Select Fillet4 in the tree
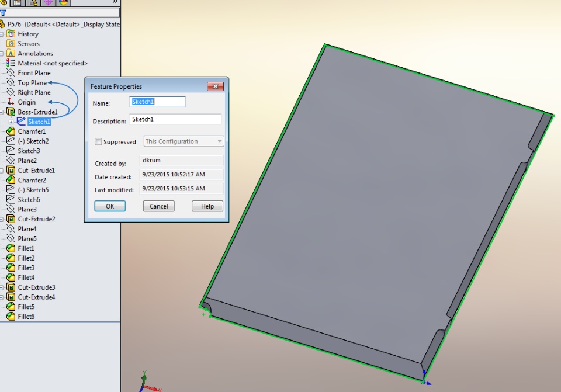 coord(26,277)
